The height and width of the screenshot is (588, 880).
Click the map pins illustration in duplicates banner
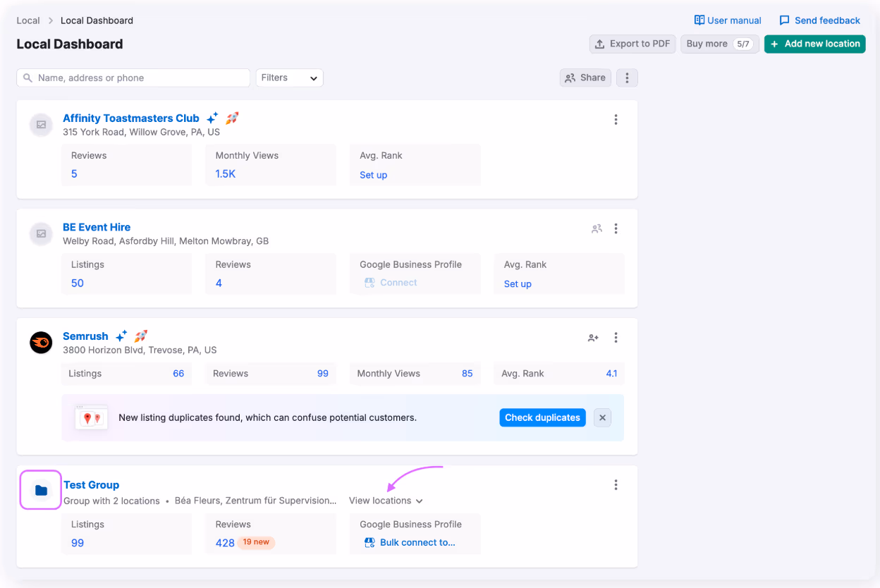[x=92, y=417]
